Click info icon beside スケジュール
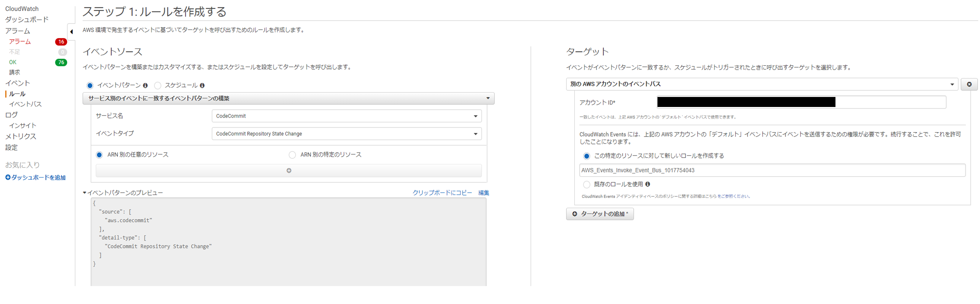Image resolution: width=980 pixels, height=304 pixels. point(202,86)
